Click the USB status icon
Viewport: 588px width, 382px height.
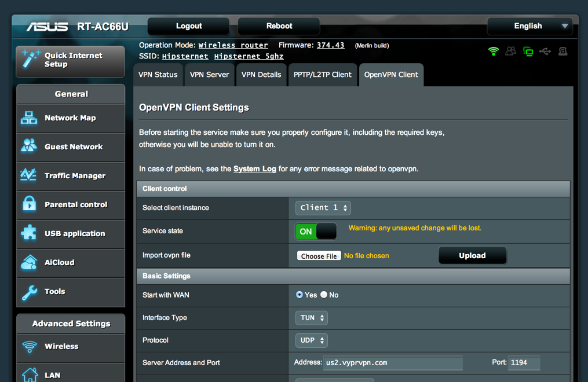pyautogui.click(x=545, y=52)
